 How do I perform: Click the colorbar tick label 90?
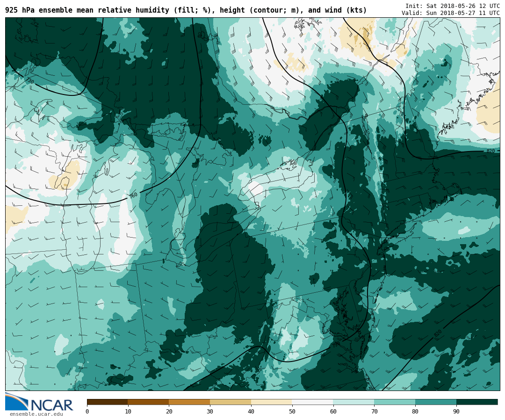pos(456,411)
